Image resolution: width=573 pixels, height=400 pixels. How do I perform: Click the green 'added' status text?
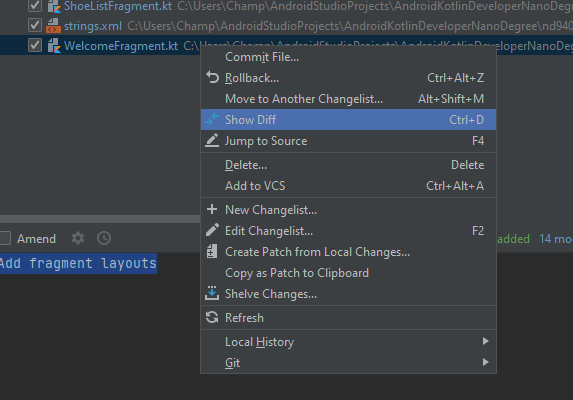513,239
